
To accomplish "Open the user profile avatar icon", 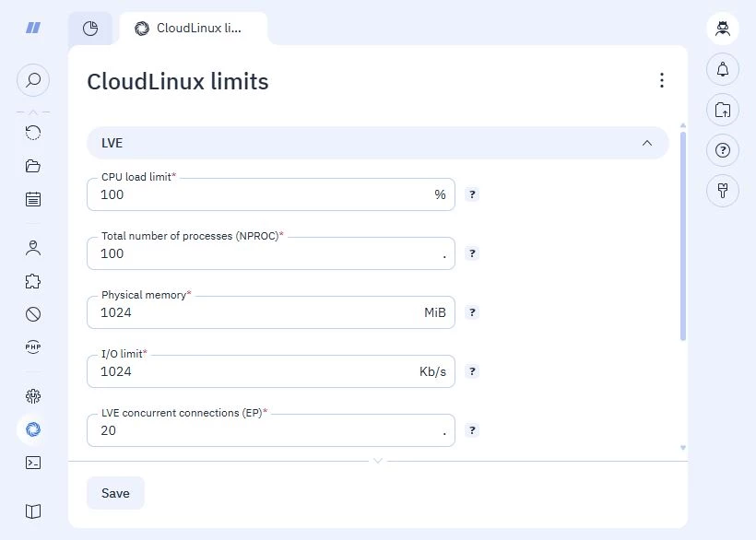I will coord(722,29).
